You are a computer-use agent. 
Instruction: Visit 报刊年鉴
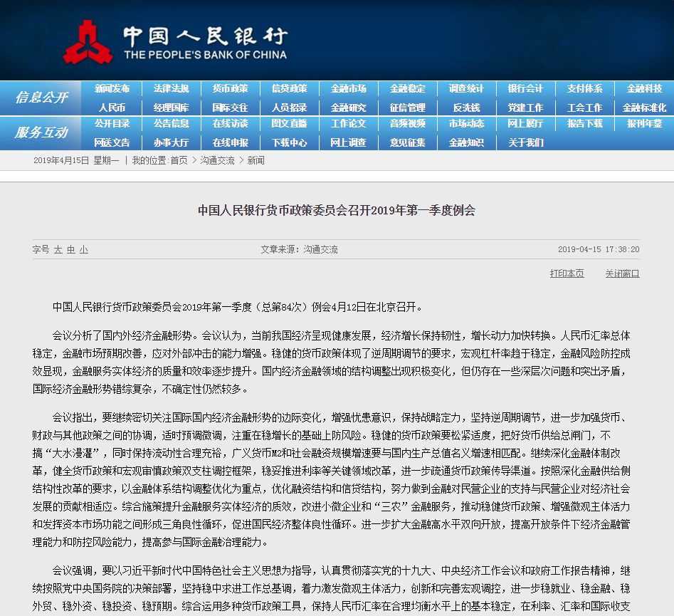pyautogui.click(x=644, y=123)
